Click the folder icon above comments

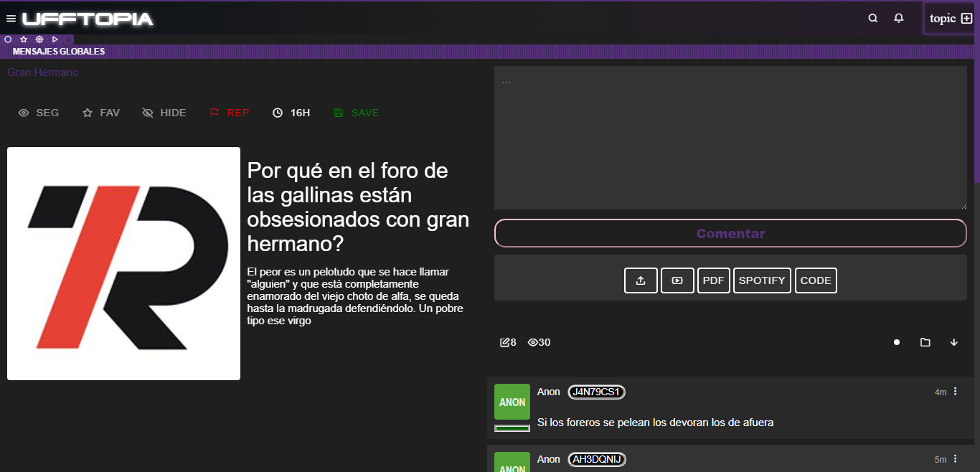pos(925,342)
